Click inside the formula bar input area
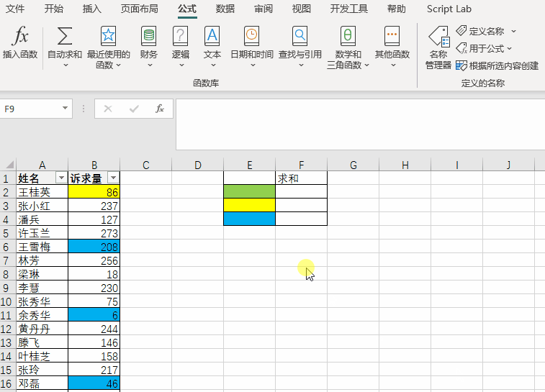 coord(360,124)
